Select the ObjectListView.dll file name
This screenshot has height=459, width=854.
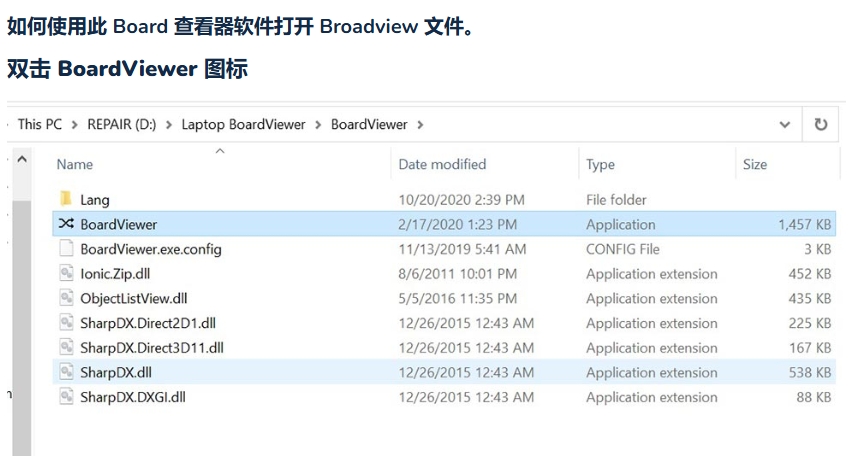pyautogui.click(x=133, y=298)
